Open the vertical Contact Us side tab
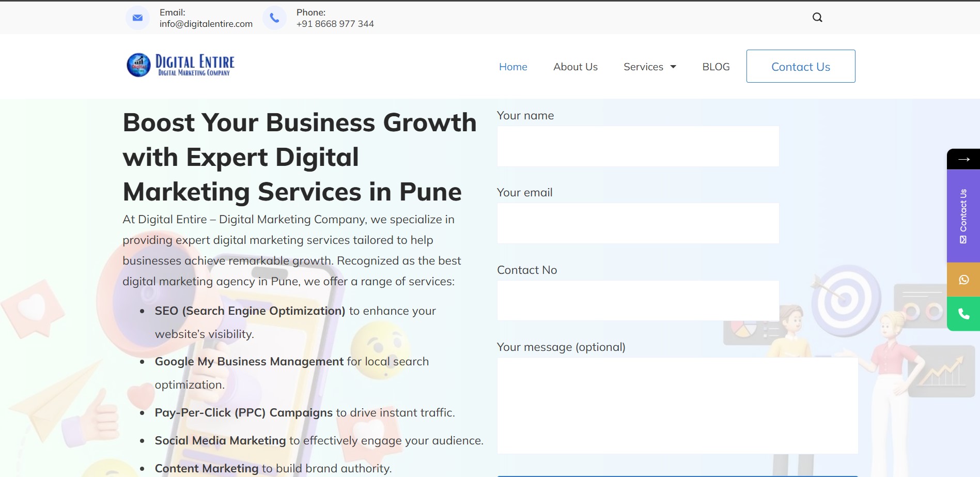980x477 pixels. 963,216
